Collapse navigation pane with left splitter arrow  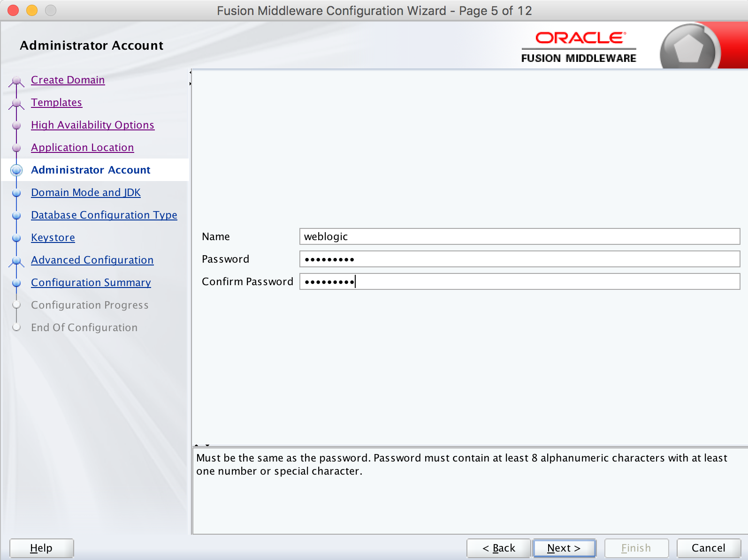[x=191, y=73]
